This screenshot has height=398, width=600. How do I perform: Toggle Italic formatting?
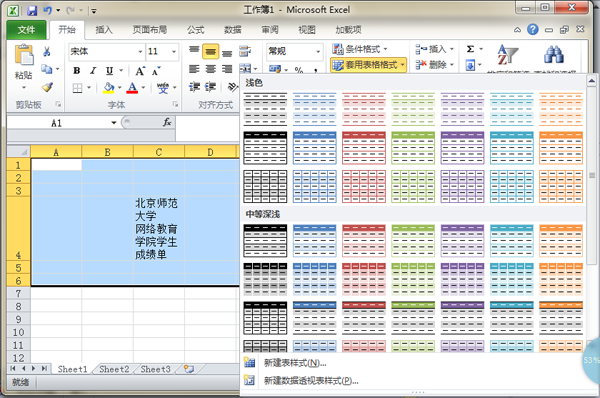tap(93, 71)
